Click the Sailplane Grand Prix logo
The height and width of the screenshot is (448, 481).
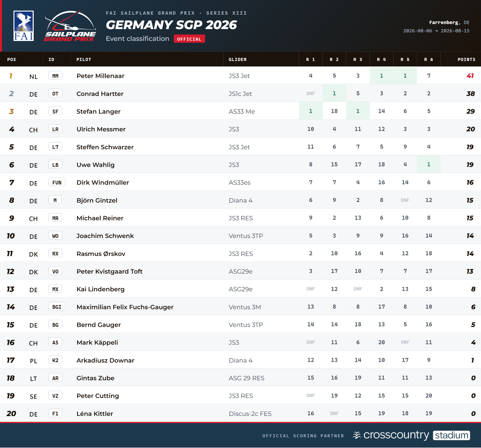click(x=70, y=26)
